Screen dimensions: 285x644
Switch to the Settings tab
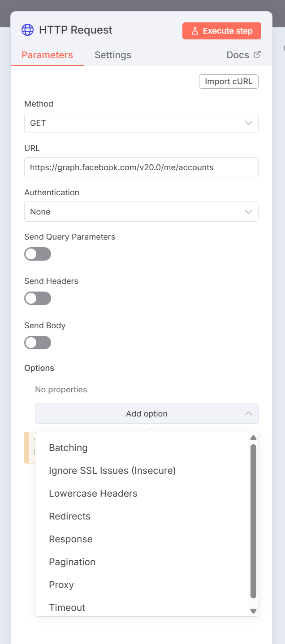coord(113,55)
